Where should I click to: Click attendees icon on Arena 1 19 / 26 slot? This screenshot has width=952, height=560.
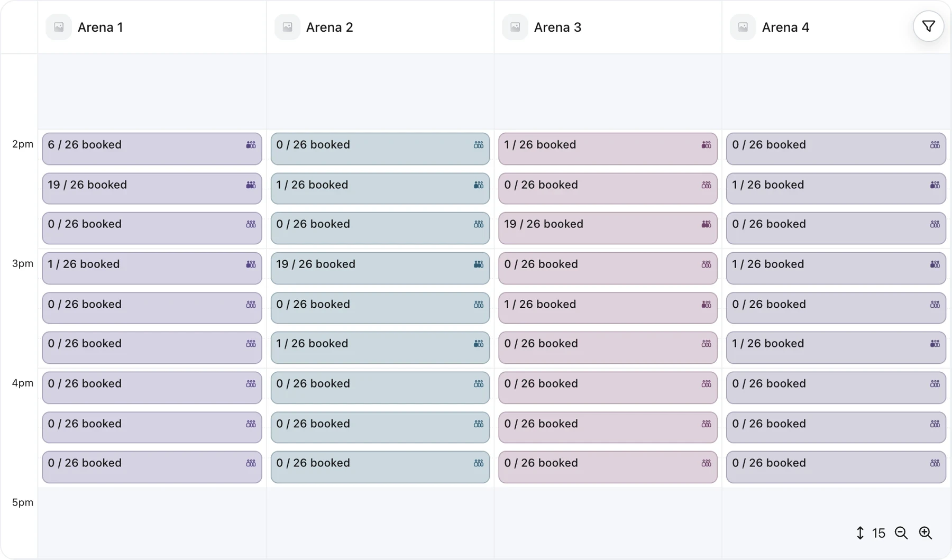[x=251, y=185]
